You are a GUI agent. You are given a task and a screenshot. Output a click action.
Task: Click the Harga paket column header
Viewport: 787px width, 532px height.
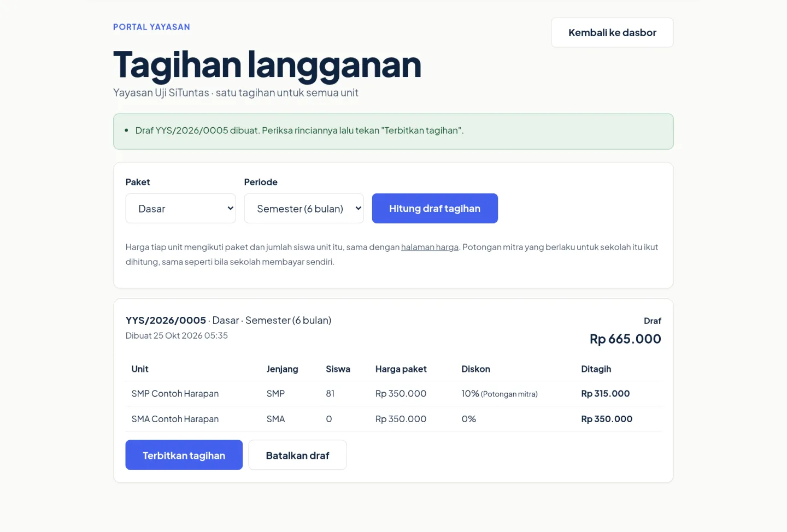click(401, 369)
